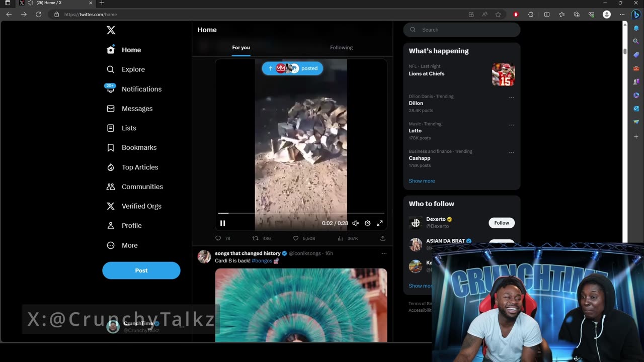644x362 pixels.
Task: Click the blue Post button
Action: click(141, 270)
